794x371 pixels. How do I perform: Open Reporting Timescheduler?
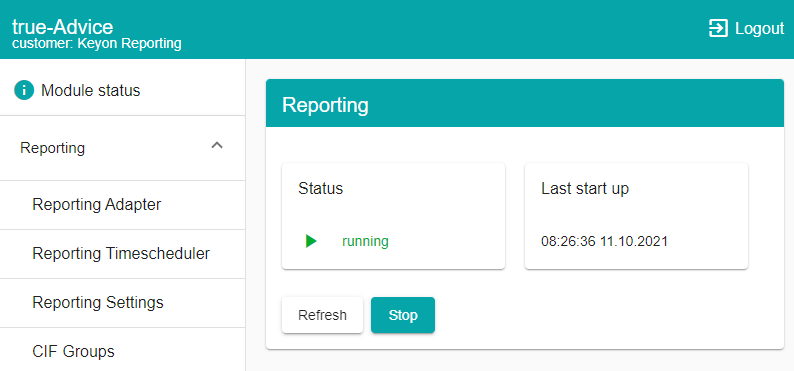pyautogui.click(x=123, y=254)
